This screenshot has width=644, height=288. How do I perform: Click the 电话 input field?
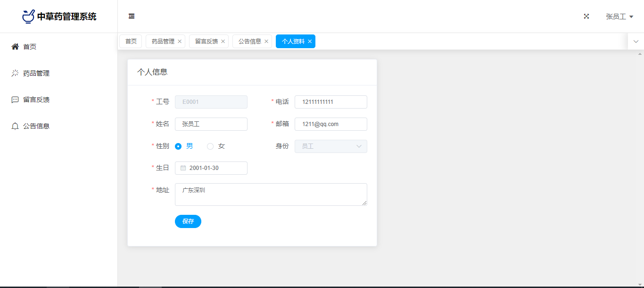(330, 102)
